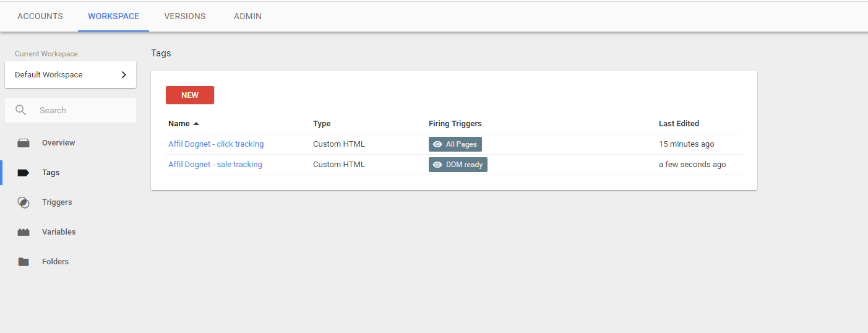The image size is (868, 333).
Task: Focus the Search input field
Action: 80,110
